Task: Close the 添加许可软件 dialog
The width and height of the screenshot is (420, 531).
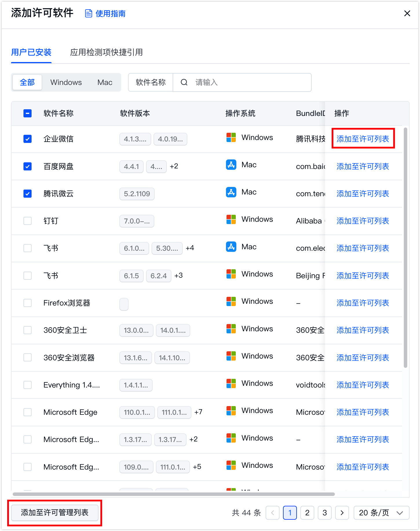Action: tap(407, 13)
